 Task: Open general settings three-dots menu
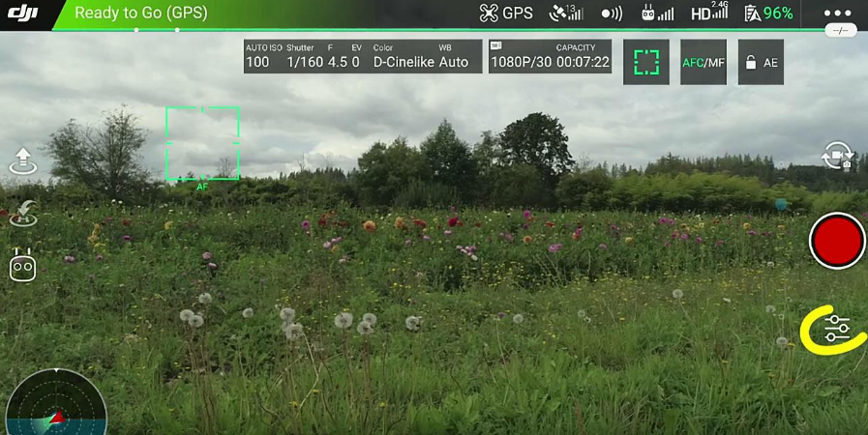[837, 14]
